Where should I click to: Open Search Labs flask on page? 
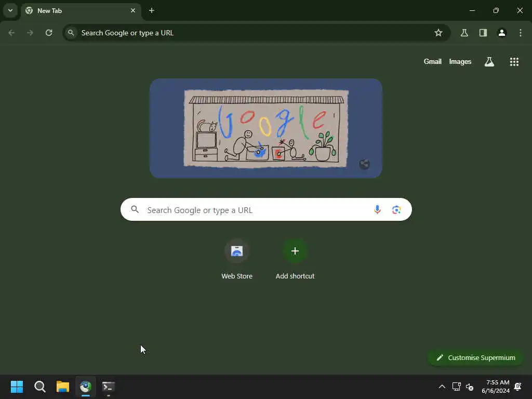489,62
